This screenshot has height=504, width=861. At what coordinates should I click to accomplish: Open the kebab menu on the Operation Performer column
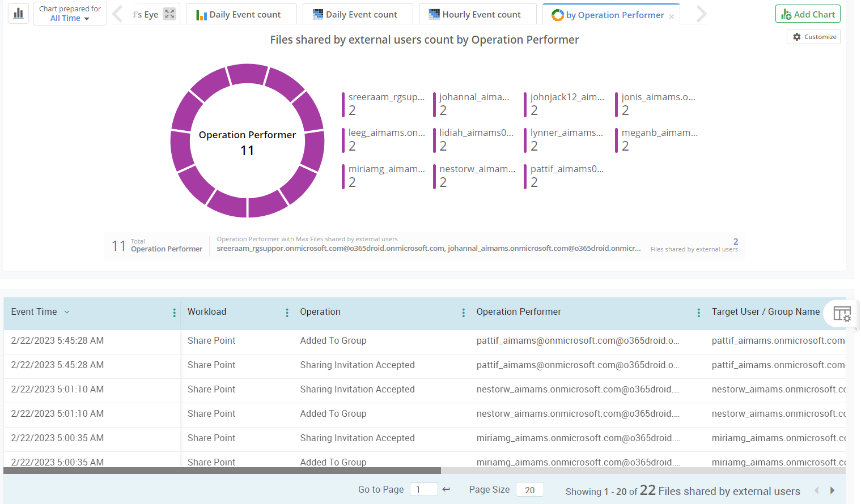point(698,312)
